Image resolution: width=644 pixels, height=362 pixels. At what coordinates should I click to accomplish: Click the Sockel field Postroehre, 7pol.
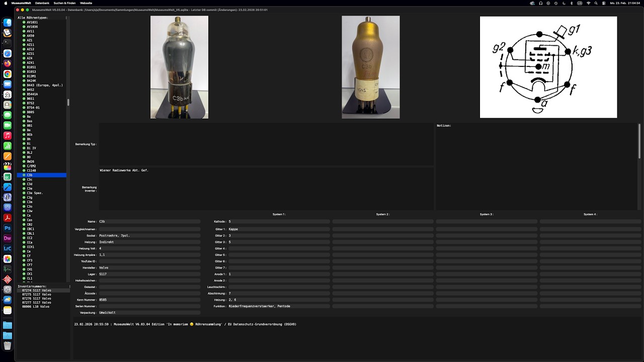pos(149,235)
